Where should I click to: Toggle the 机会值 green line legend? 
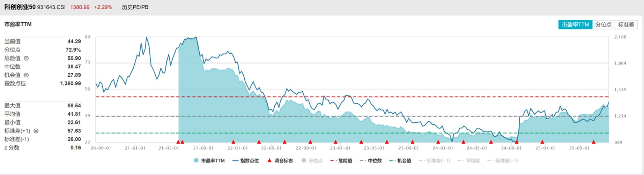pyautogui.click(x=400, y=161)
